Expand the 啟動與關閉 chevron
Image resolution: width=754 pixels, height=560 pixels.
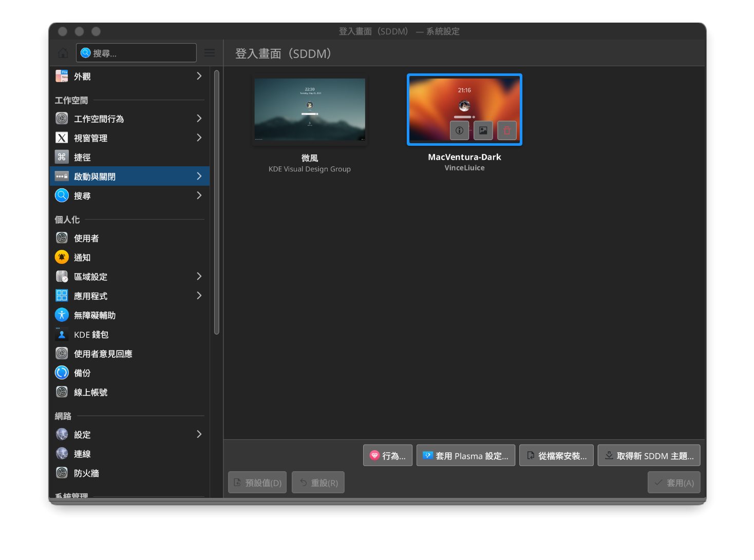coord(199,176)
